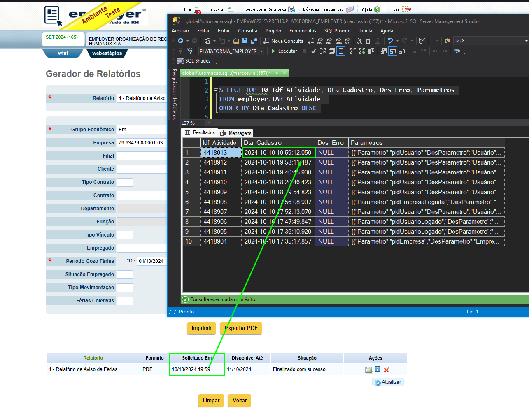Image resolution: width=529 pixels, height=420 pixels.
Task: Collapse the SELECT statement outline block
Action: tap(216, 90)
